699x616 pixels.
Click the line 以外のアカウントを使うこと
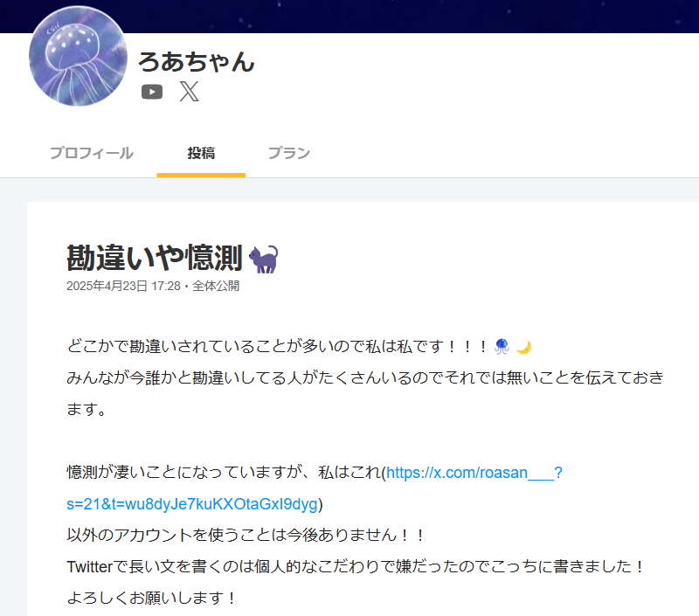click(x=246, y=535)
